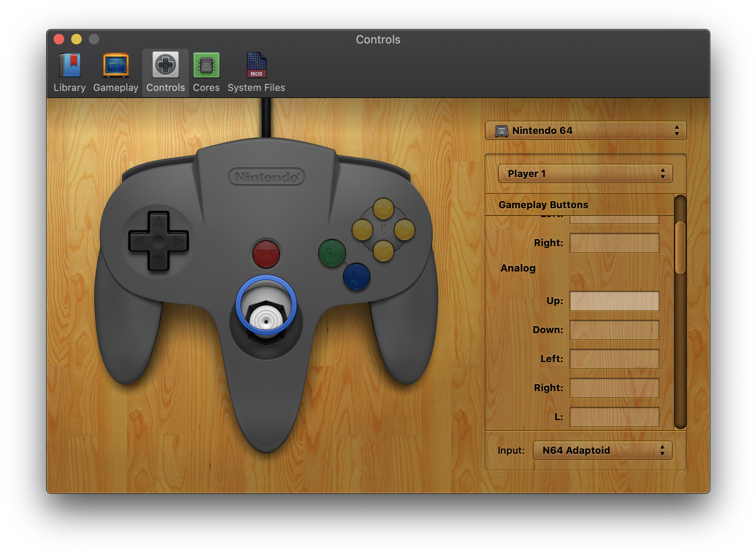Click the C-Right yellow button
The height and width of the screenshot is (554, 756).
click(404, 230)
